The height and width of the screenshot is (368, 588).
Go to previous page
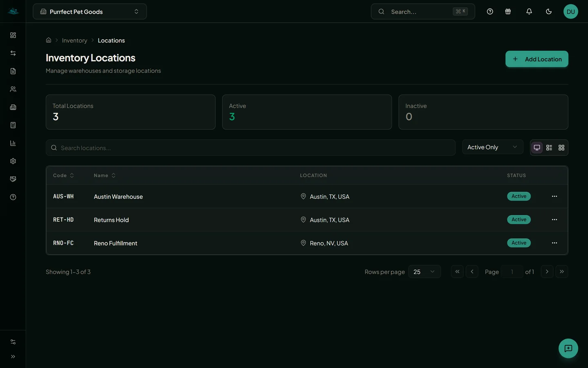pos(472,272)
